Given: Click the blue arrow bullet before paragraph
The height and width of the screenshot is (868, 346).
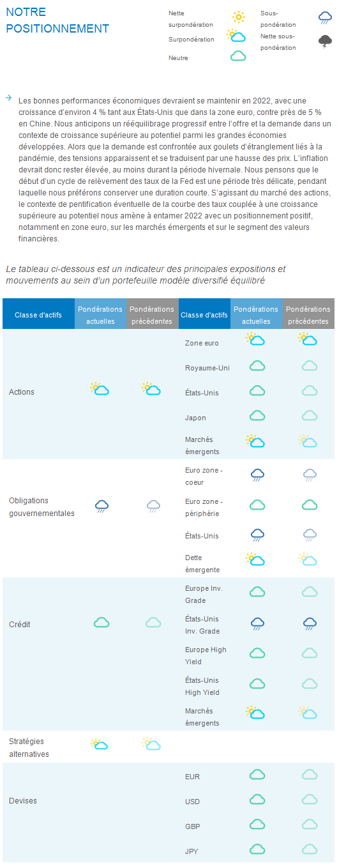Looking at the screenshot, I should tap(8, 98).
